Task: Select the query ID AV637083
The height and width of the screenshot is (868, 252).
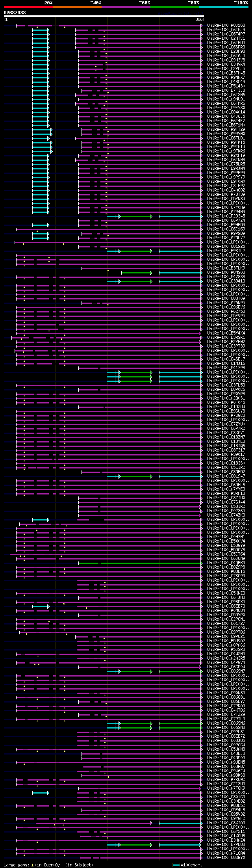Action: (x=15, y=13)
